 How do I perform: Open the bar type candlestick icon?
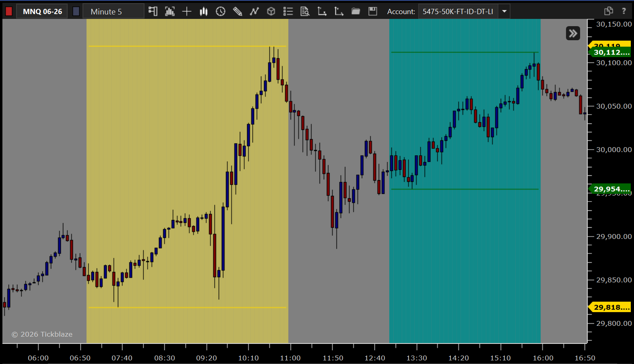(204, 11)
